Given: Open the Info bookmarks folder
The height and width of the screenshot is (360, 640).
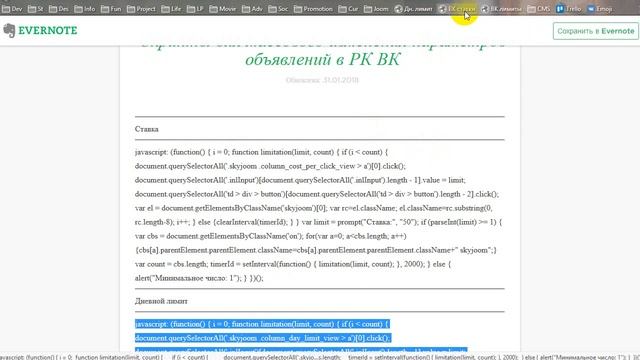Looking at the screenshot, I should click(84, 9).
